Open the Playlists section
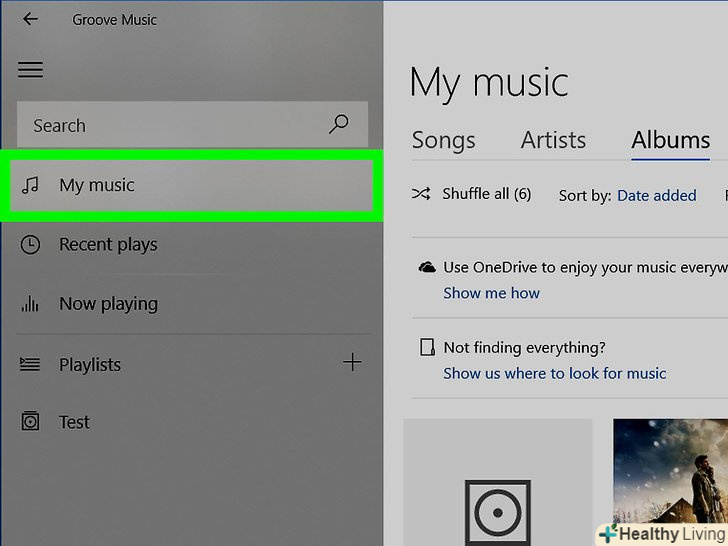 [90, 364]
